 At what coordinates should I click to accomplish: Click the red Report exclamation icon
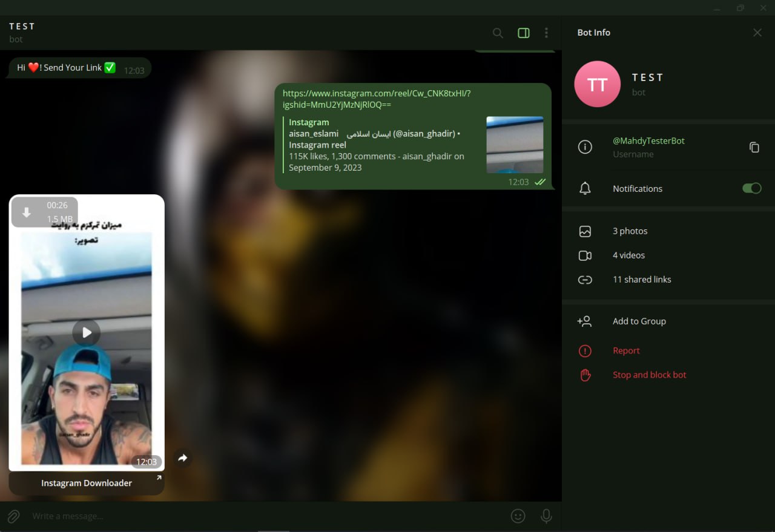click(585, 350)
